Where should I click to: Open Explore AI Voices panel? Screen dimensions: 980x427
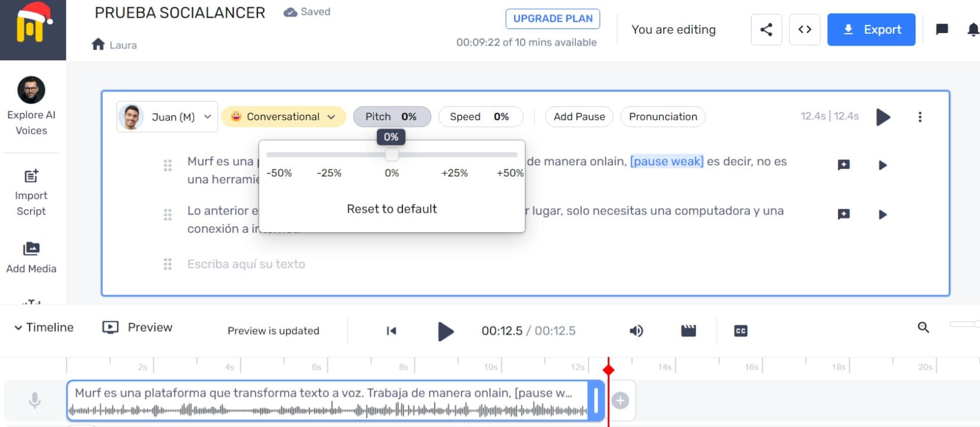pos(31,107)
